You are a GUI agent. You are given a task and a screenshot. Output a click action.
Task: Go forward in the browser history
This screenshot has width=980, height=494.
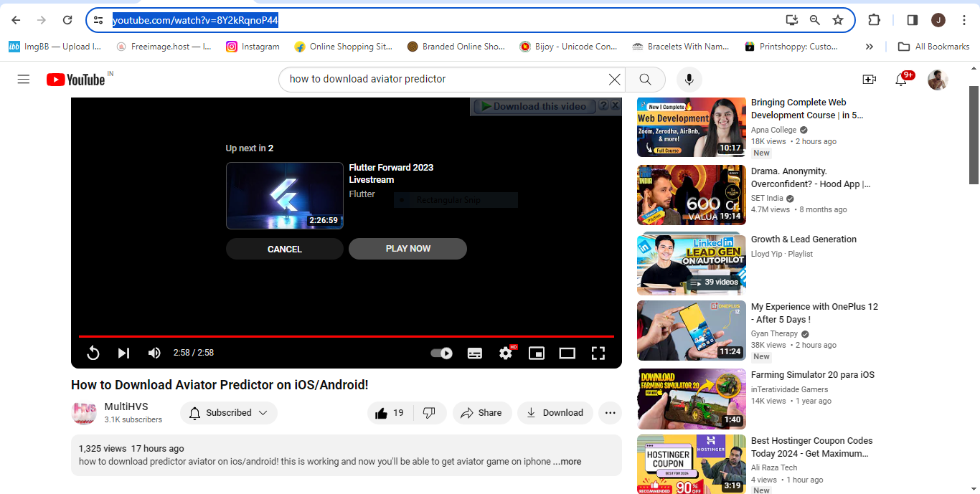(x=42, y=20)
